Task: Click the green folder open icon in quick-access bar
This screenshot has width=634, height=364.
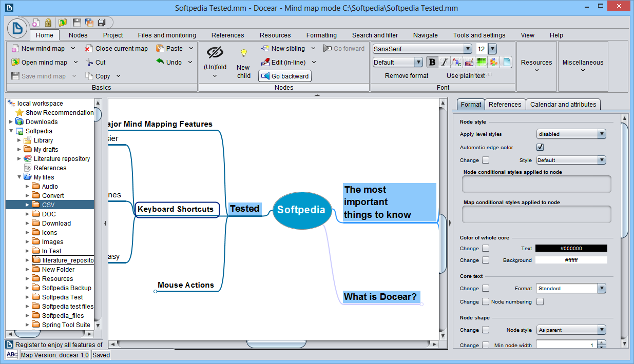Action: [63, 23]
